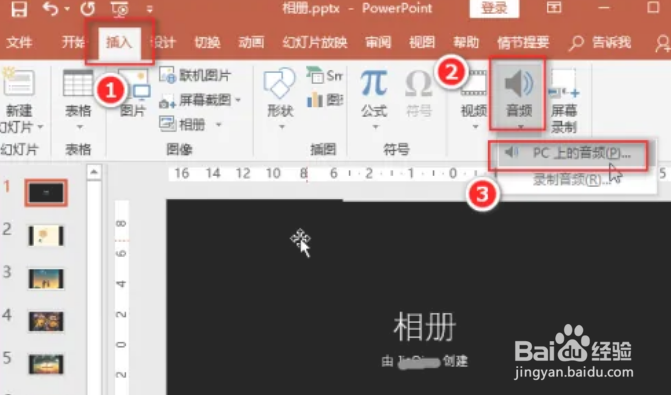The width and height of the screenshot is (671, 395).
Task: Insert SmartArt graphic
Action: coord(325,76)
